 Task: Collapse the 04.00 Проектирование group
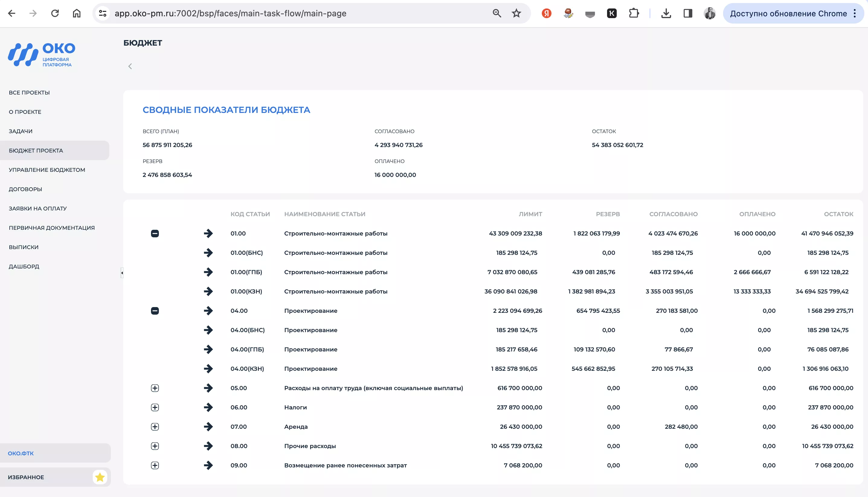(155, 311)
